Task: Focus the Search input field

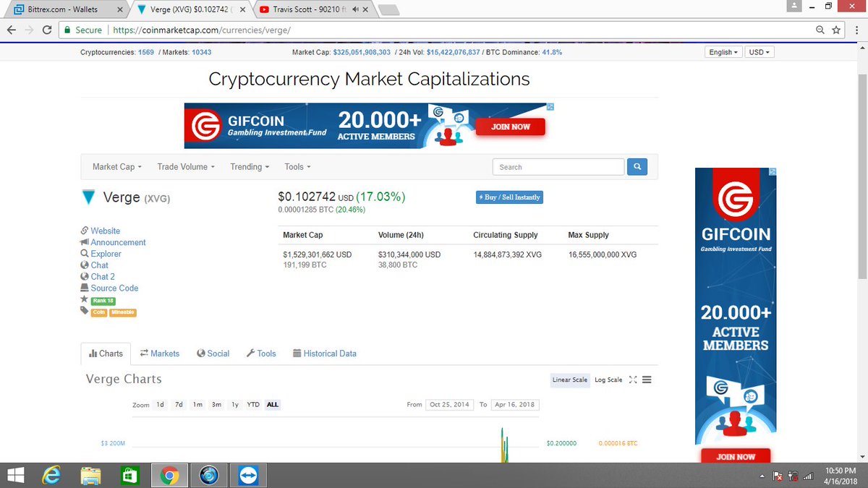Action: tap(558, 167)
